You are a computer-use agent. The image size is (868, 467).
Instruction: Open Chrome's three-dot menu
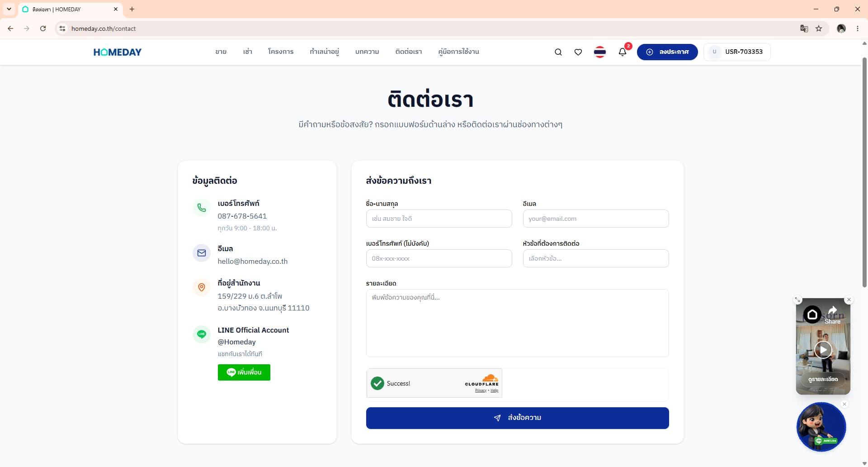[858, 29]
